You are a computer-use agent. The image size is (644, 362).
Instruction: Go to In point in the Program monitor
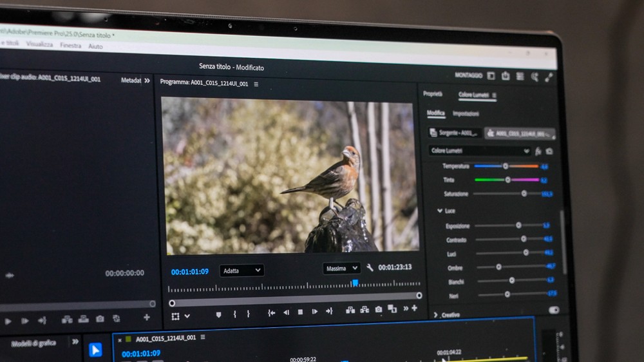272,313
